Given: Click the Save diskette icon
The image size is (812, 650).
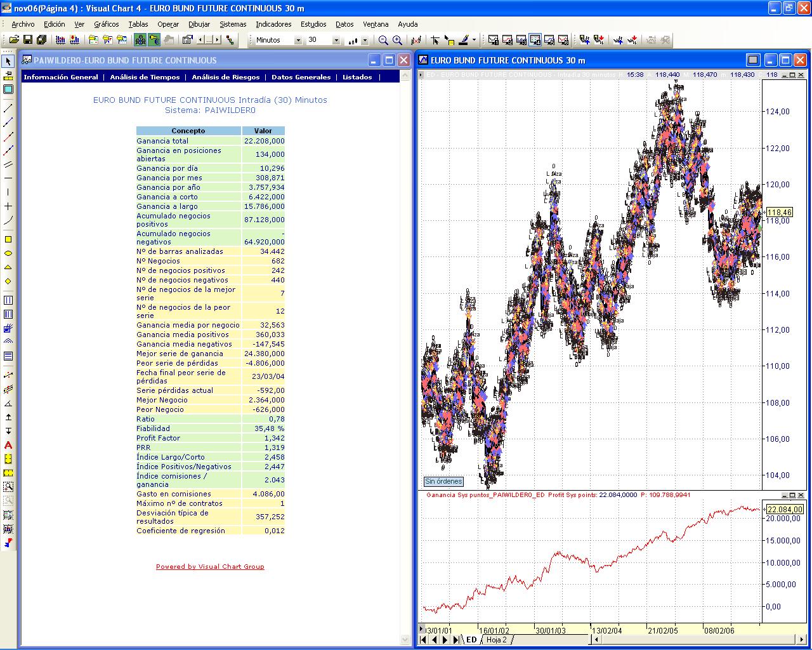Looking at the screenshot, I should (28, 40).
